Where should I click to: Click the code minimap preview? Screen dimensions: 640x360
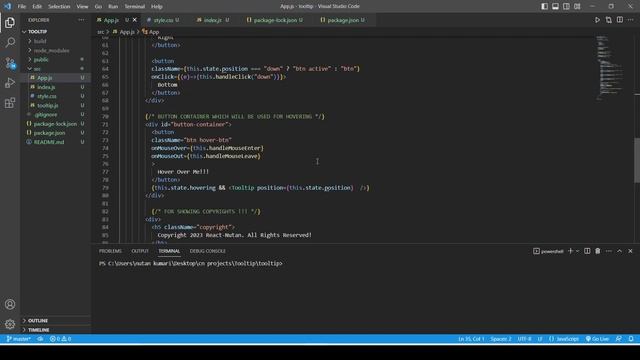[x=611, y=67]
